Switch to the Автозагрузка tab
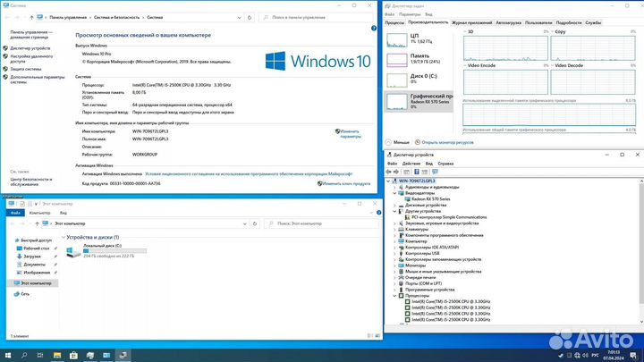This screenshot has width=644, height=362. point(508,23)
